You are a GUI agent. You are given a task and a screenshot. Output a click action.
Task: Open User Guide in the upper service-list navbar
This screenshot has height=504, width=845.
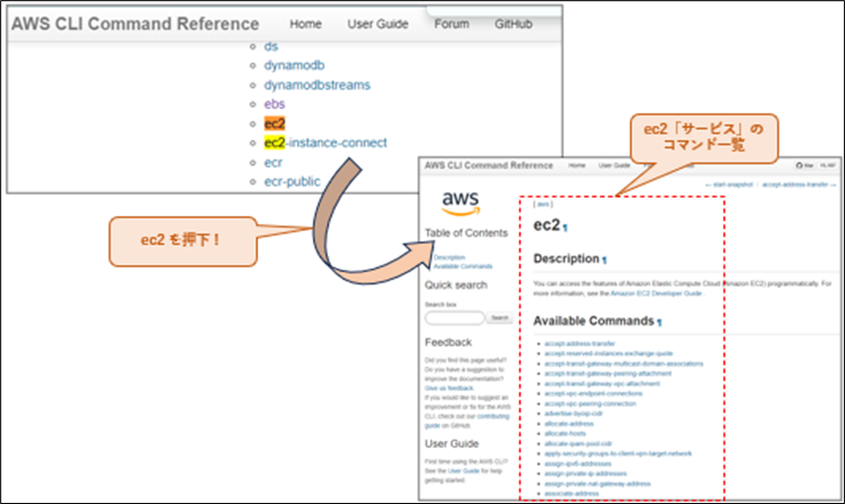tap(378, 24)
